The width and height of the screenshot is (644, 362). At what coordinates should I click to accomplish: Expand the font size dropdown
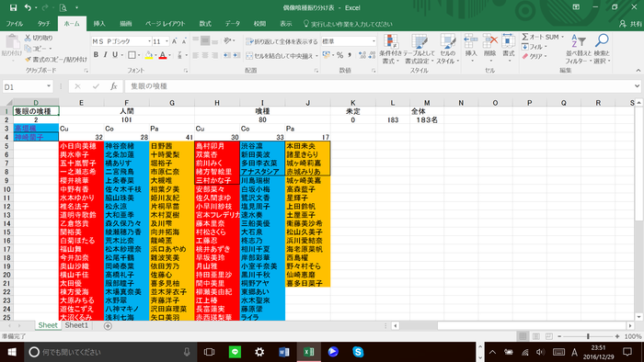coord(167,41)
